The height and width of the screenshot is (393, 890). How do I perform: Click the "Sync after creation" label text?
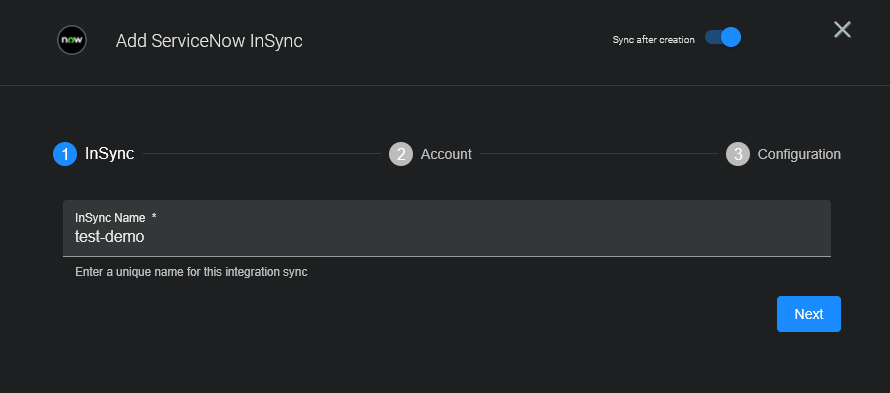pyautogui.click(x=653, y=40)
